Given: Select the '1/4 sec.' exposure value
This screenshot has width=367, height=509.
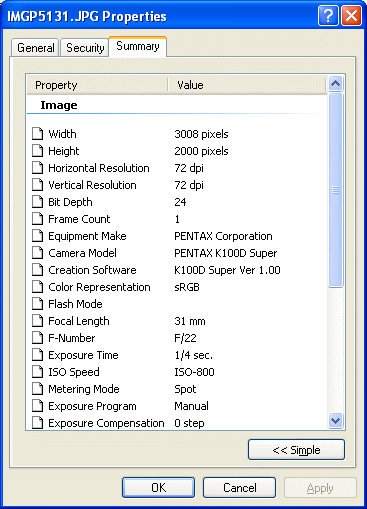Looking at the screenshot, I should click(193, 355).
